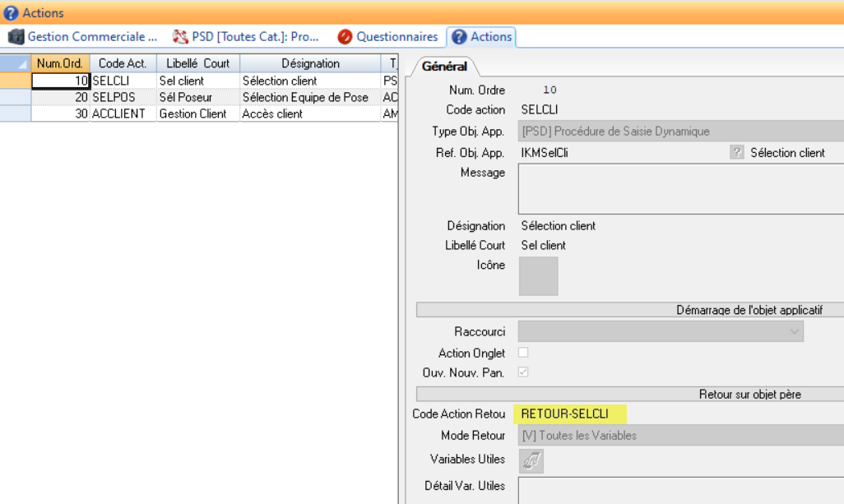The image size is (844, 504).
Task: Click the highlighted RETOUR-SELCLI field
Action: coord(569,414)
